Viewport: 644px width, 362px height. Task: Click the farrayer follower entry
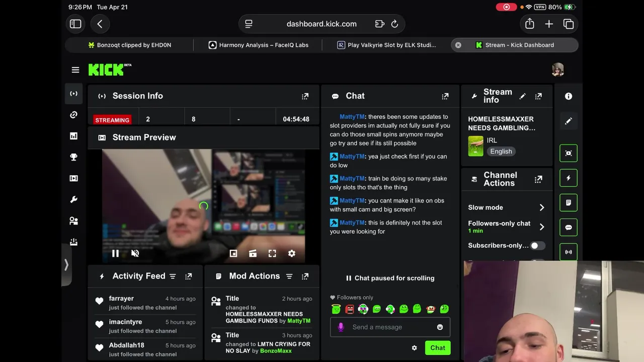(145, 303)
